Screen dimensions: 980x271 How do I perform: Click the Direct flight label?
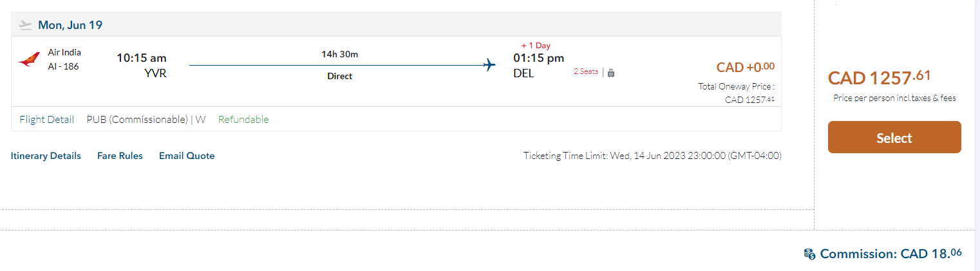340,76
